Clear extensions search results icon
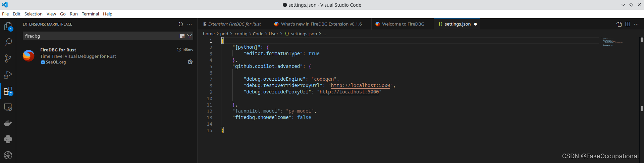The width and height of the screenshot is (644, 163). click(182, 36)
